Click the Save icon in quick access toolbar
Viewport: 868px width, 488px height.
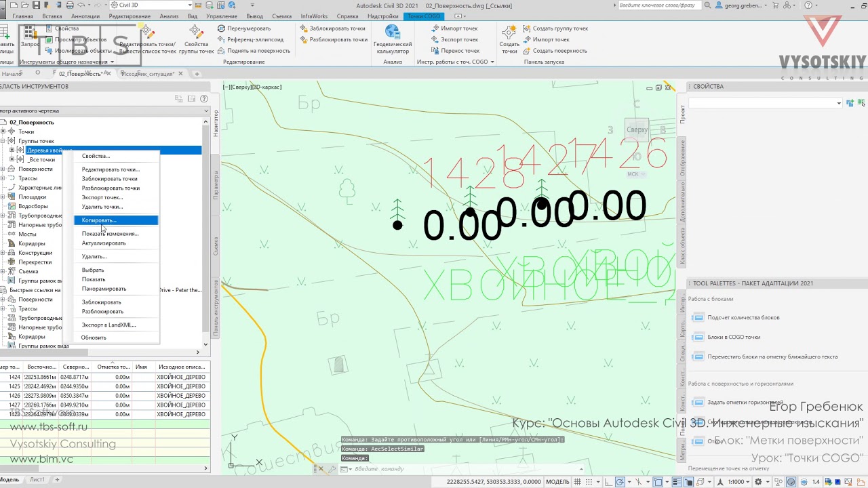click(x=36, y=5)
